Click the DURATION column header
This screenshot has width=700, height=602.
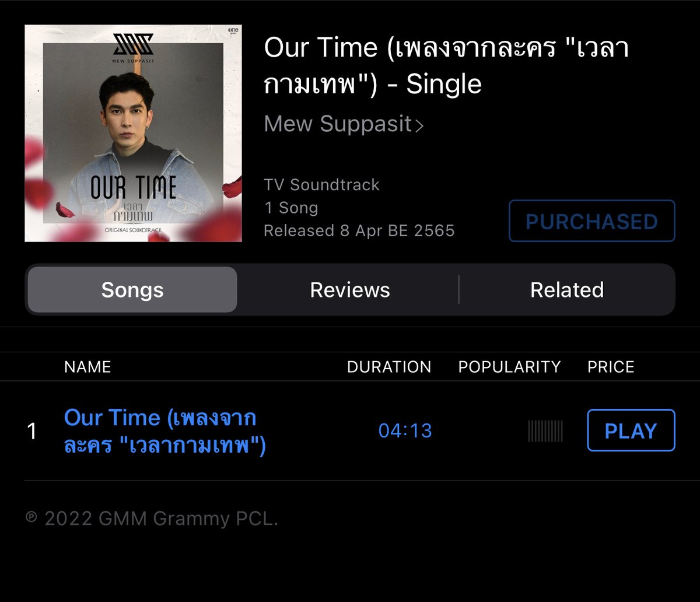tap(389, 367)
